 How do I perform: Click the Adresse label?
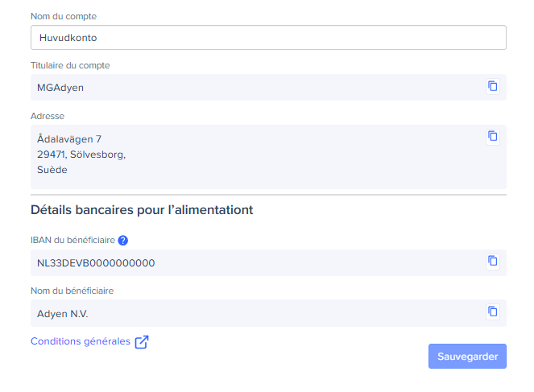click(x=48, y=116)
